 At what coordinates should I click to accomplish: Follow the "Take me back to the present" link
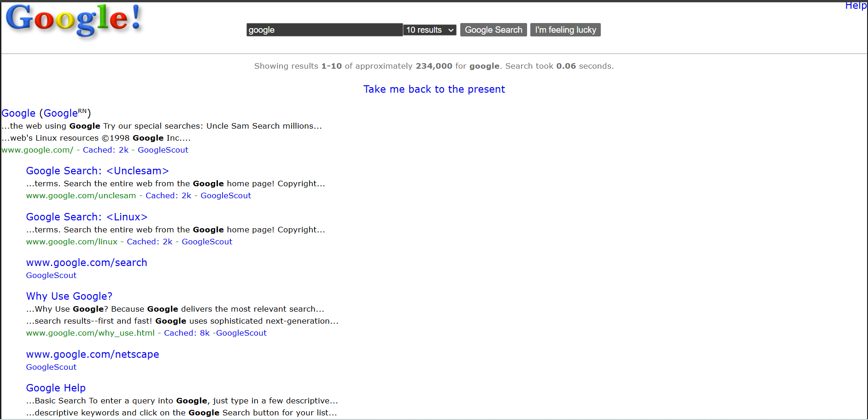(x=434, y=89)
